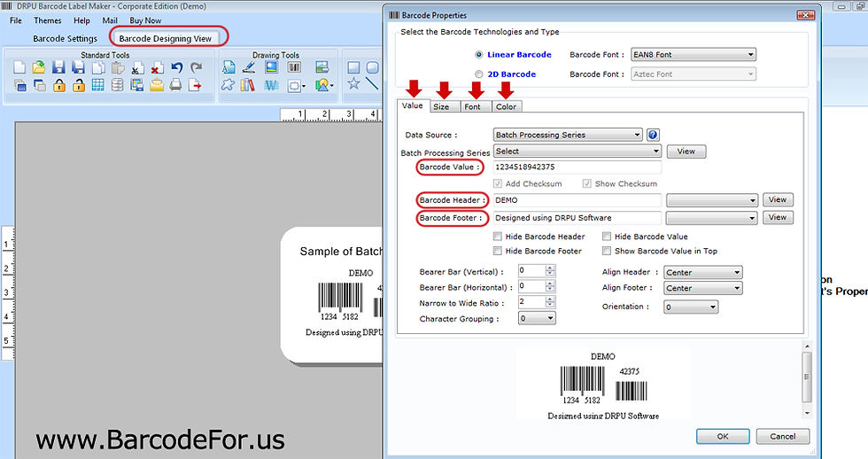Click the Export arrow document icon
Viewport: 868px width, 459px height.
pos(195,85)
